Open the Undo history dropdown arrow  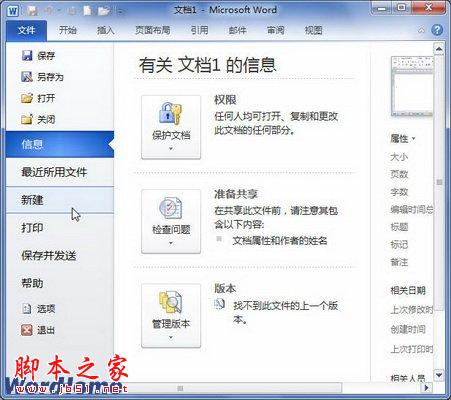coord(59,11)
